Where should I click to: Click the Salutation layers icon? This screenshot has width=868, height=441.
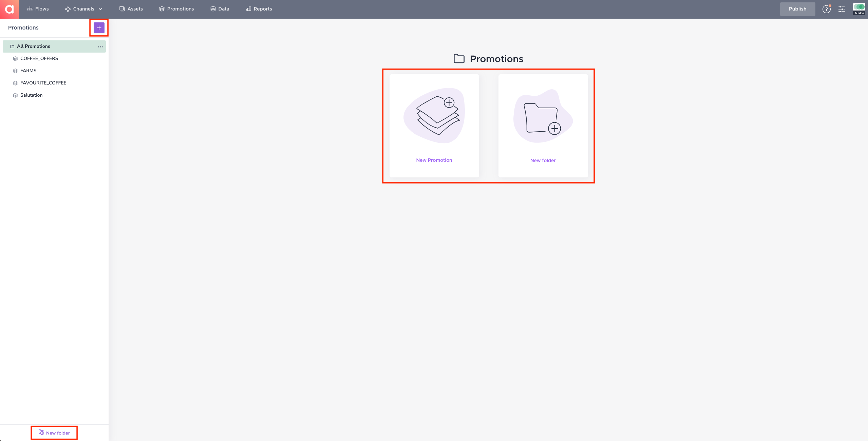click(x=15, y=95)
